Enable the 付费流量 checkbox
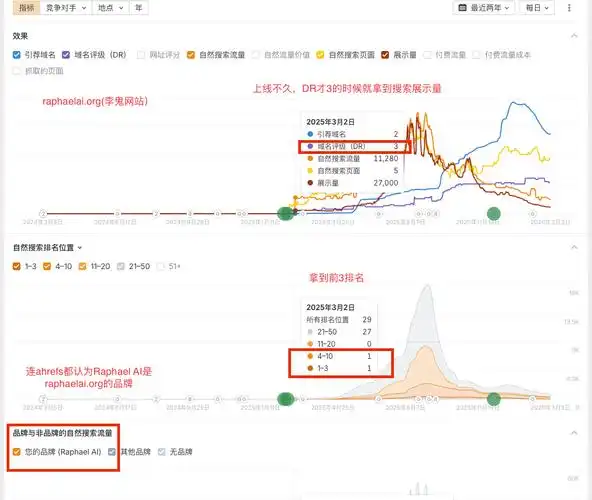This screenshot has width=592, height=500. click(x=427, y=55)
